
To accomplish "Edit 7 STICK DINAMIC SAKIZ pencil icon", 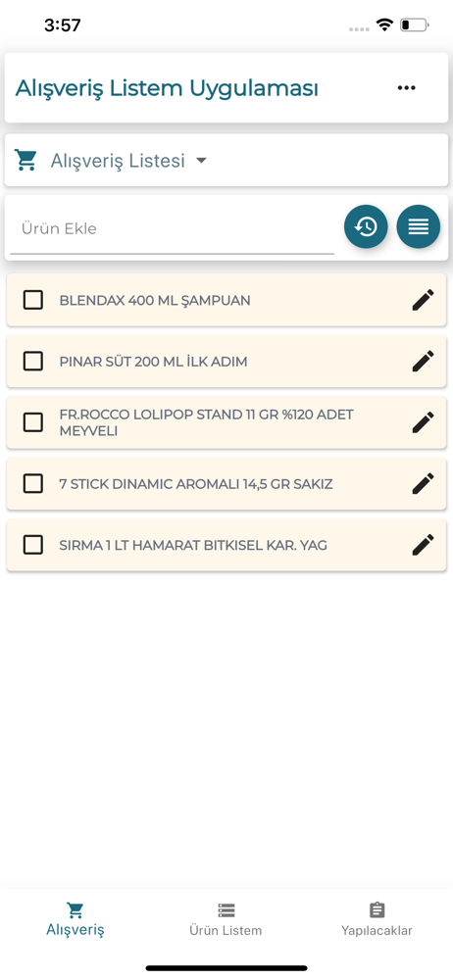I will point(423,484).
